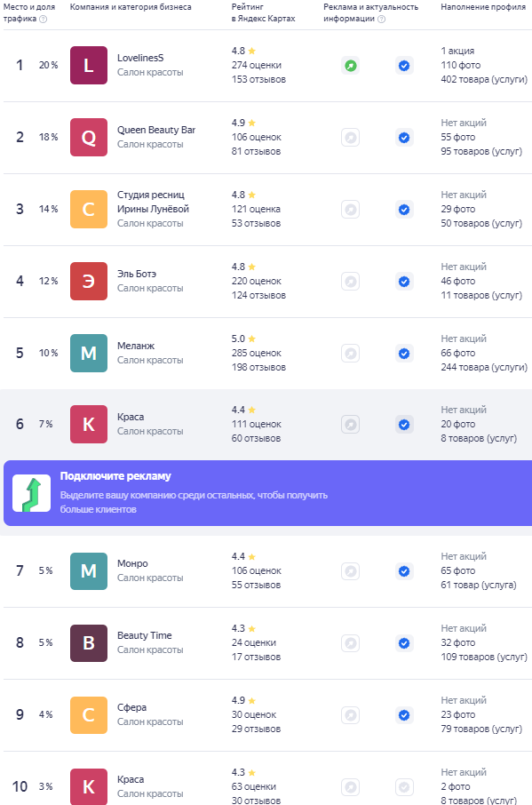Image resolution: width=532 pixels, height=805 pixels.
Task: Open the Queen Beauty Bar avatar
Action: tap(89, 137)
